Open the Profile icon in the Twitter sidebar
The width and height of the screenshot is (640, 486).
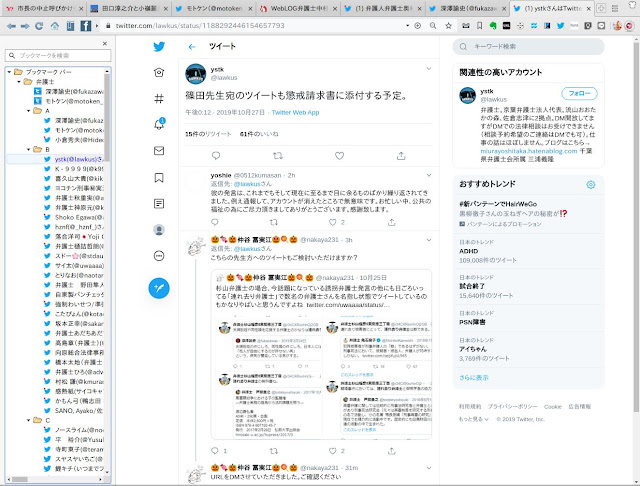coord(159,230)
